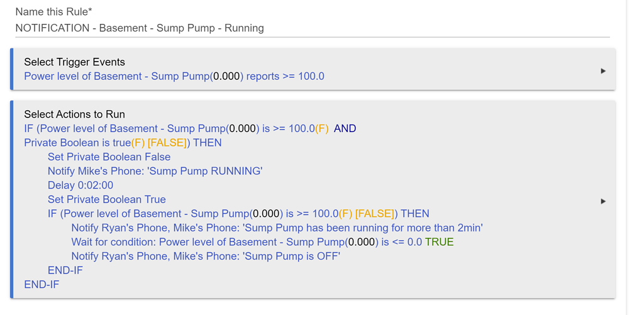Click the 'Sump Pump is OFF' notification
The image size is (644, 315).
206,256
